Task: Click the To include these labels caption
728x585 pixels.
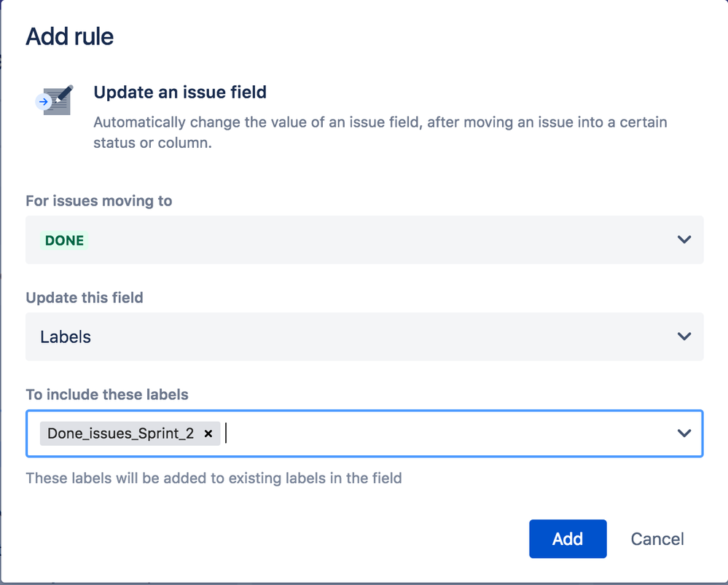Action: pyautogui.click(x=107, y=394)
